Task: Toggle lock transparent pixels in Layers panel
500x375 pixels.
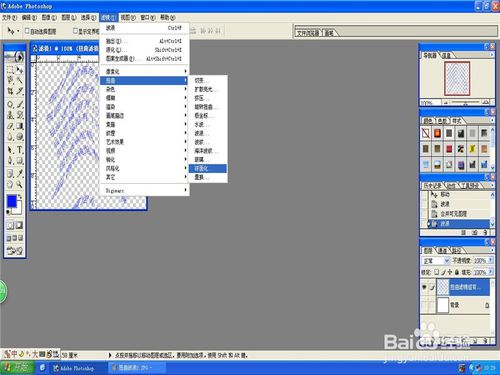Action: (437, 272)
